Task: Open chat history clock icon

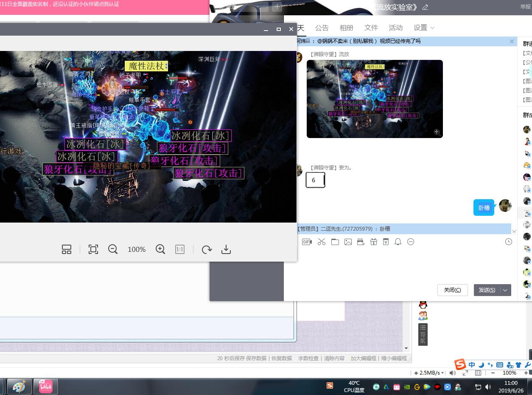Action: (x=509, y=242)
